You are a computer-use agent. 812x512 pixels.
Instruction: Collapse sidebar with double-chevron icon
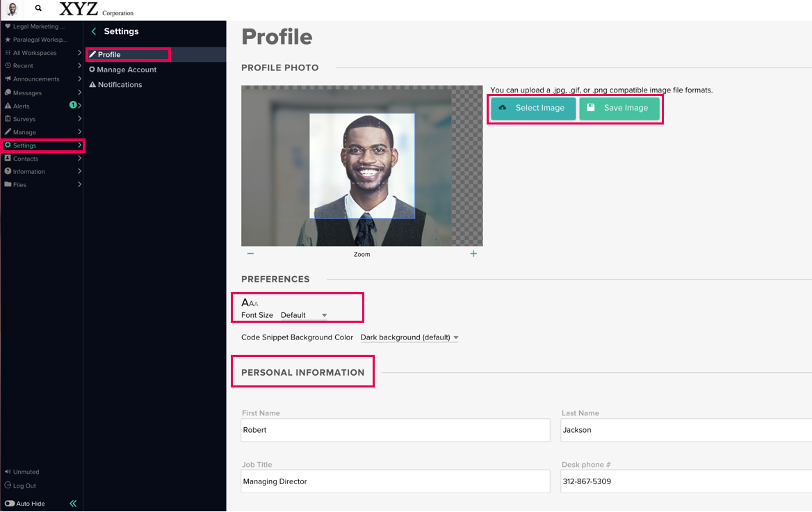(73, 504)
